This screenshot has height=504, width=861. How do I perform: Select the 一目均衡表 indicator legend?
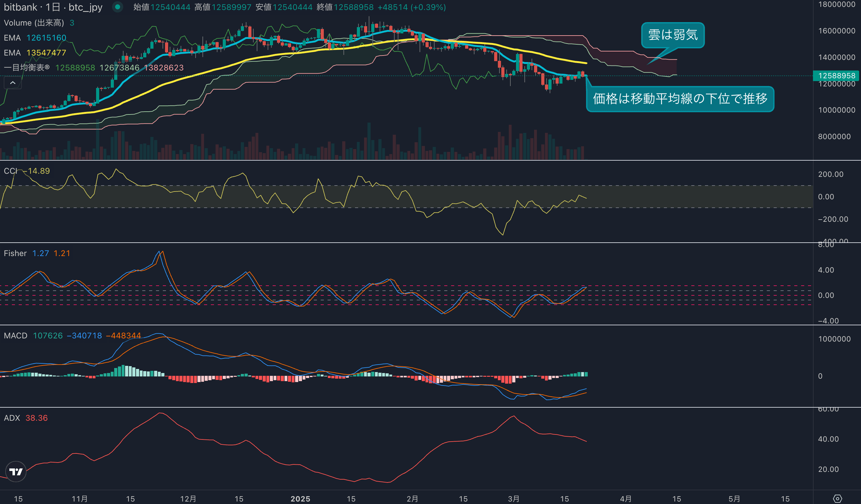(x=27, y=68)
